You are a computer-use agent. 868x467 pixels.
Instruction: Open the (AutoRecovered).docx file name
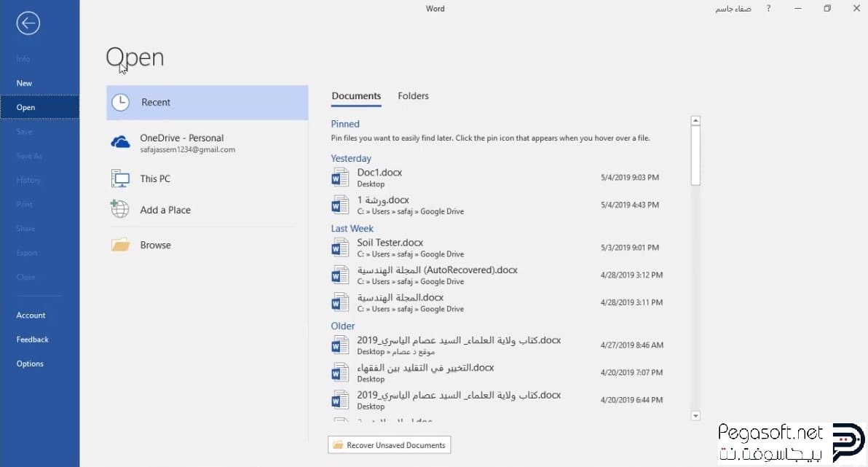[438, 270]
